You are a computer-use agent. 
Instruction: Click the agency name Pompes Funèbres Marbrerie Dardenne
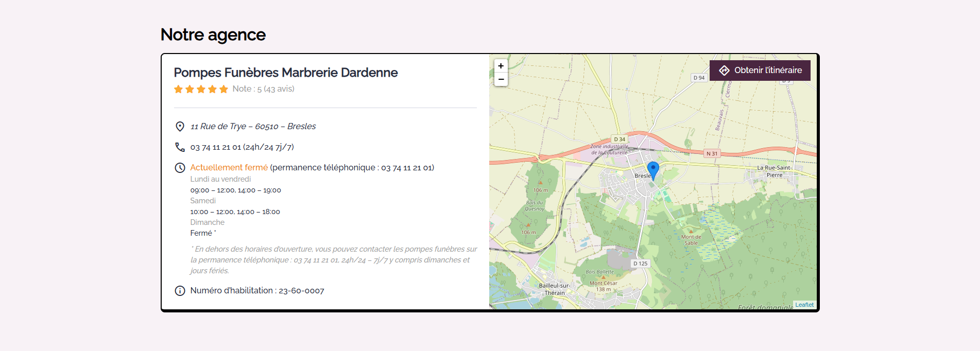pyautogui.click(x=285, y=73)
